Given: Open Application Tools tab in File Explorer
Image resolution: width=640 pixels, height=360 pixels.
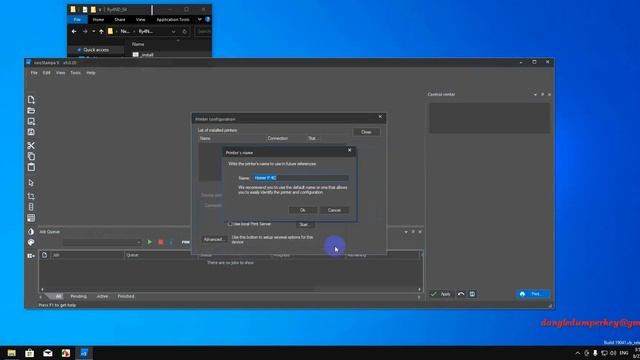Looking at the screenshot, I should click(173, 19).
